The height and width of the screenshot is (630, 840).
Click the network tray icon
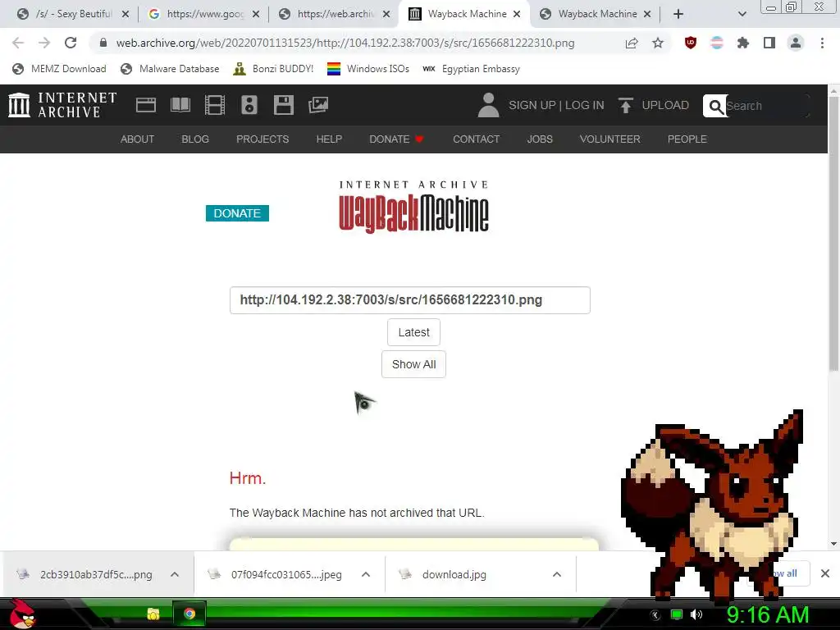click(x=677, y=614)
